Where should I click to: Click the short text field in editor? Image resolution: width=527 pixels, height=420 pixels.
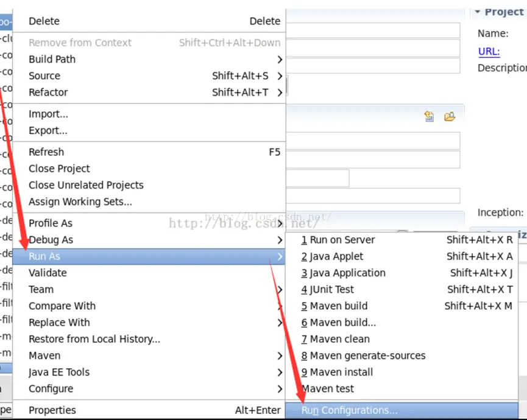tap(317, 178)
